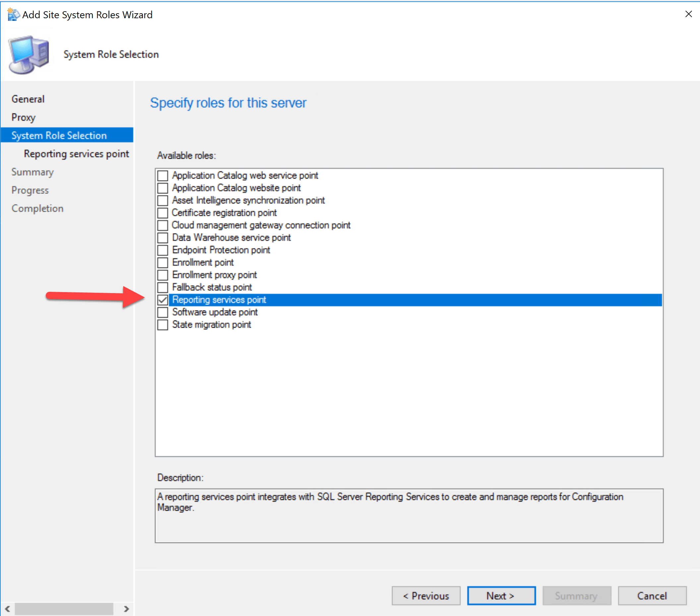The width and height of the screenshot is (700, 616).
Task: Check Data Warehouse service point
Action: point(163,237)
